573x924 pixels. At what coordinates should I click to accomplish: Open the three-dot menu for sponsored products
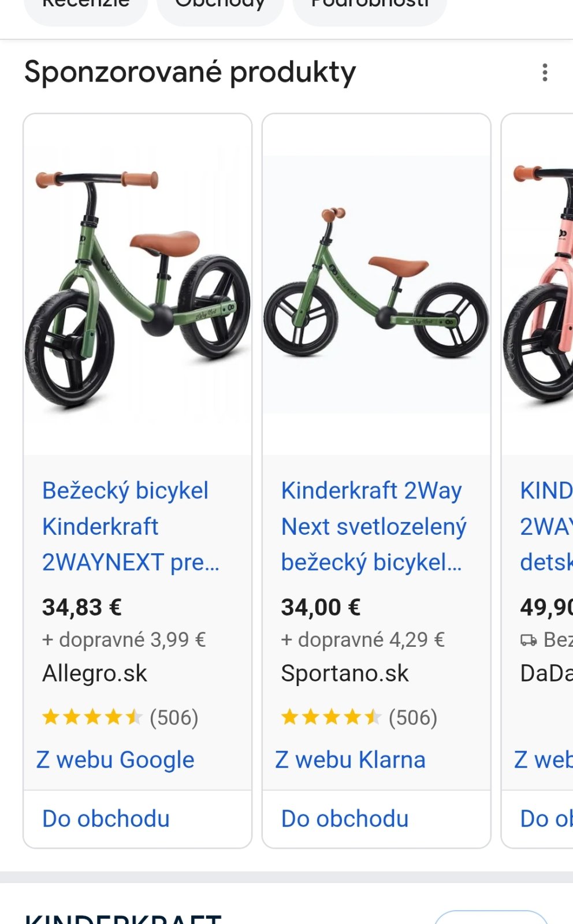(544, 72)
